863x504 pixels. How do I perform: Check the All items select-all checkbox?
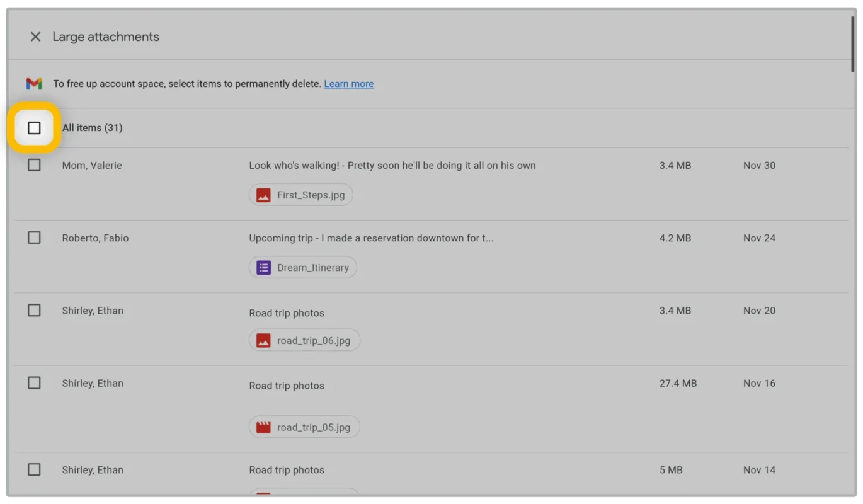coord(34,128)
